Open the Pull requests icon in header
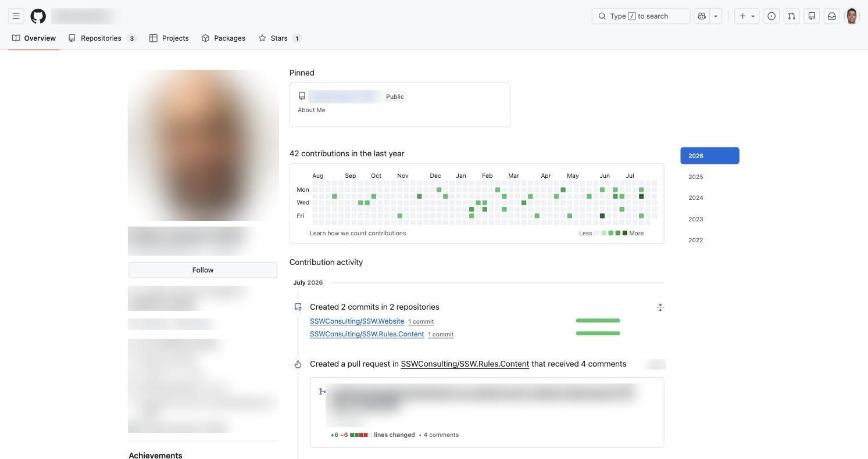Viewport: 868px width, 459px height. [791, 16]
